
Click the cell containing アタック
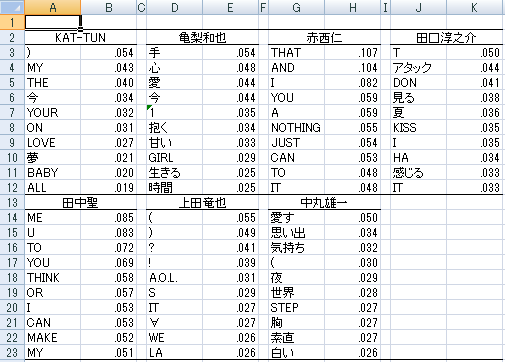point(418,67)
